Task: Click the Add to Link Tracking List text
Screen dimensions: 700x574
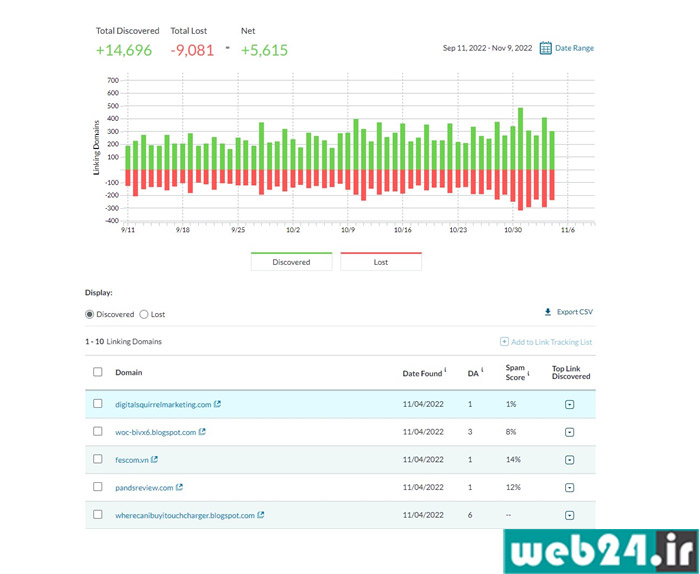Action: point(551,342)
